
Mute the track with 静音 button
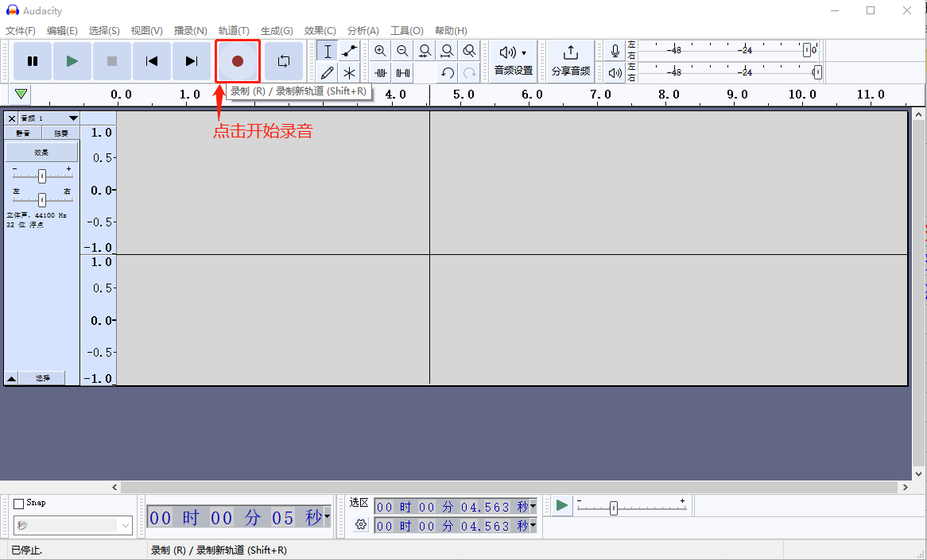point(23,133)
